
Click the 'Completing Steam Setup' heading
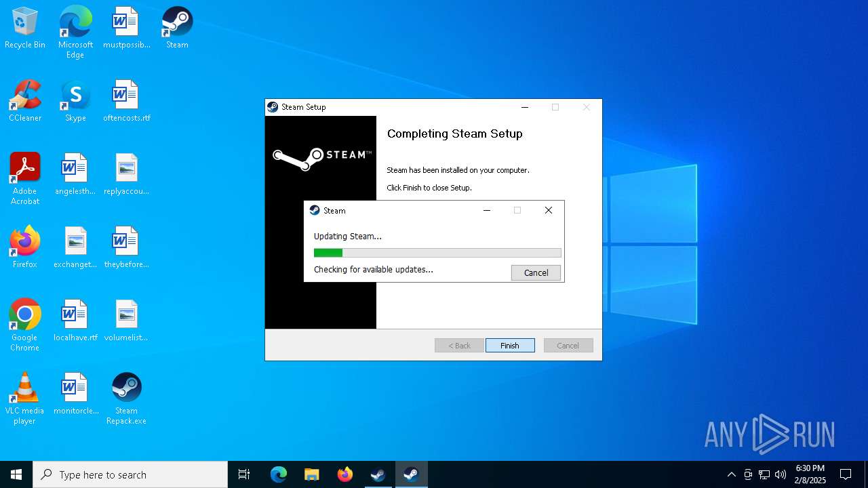[454, 134]
